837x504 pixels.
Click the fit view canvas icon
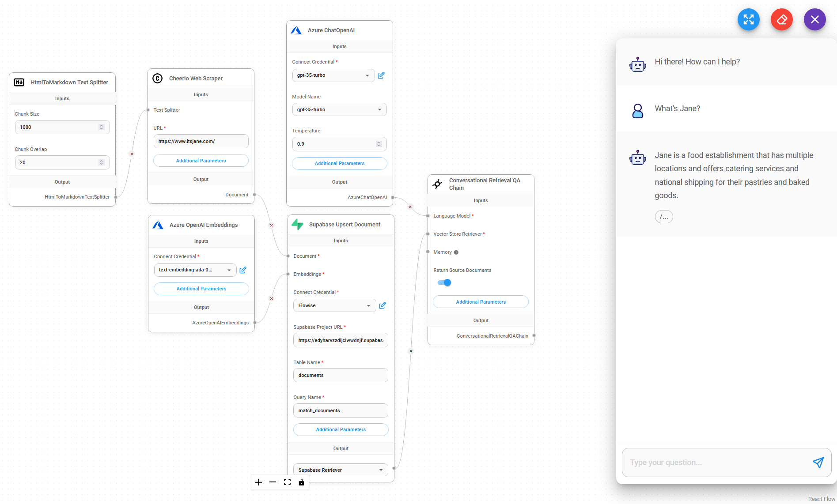pyautogui.click(x=287, y=482)
